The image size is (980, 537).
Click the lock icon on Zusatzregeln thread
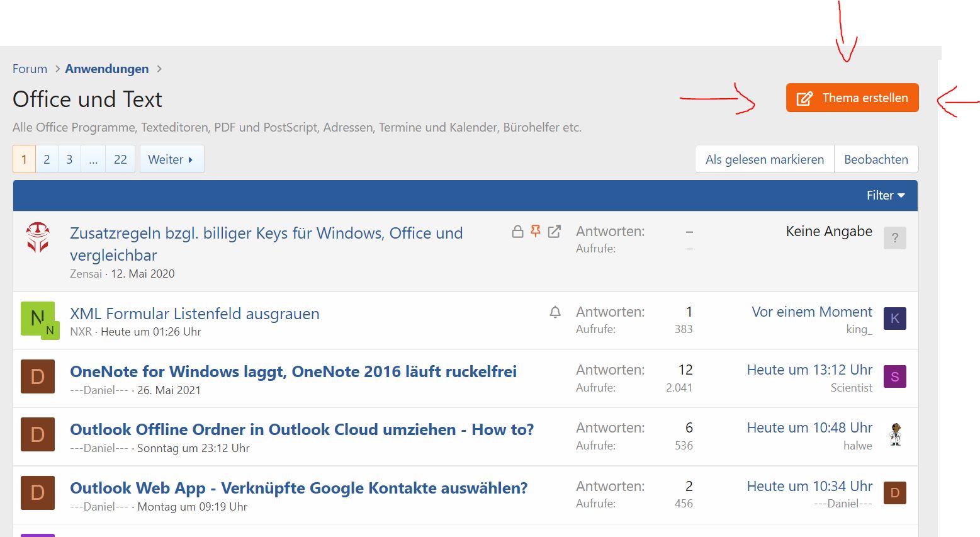point(517,232)
